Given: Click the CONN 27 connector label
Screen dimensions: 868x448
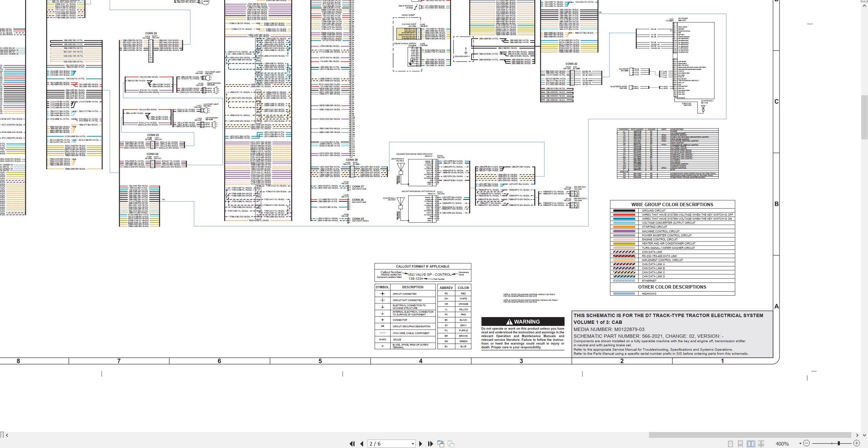Looking at the screenshot, I should click(x=358, y=187).
